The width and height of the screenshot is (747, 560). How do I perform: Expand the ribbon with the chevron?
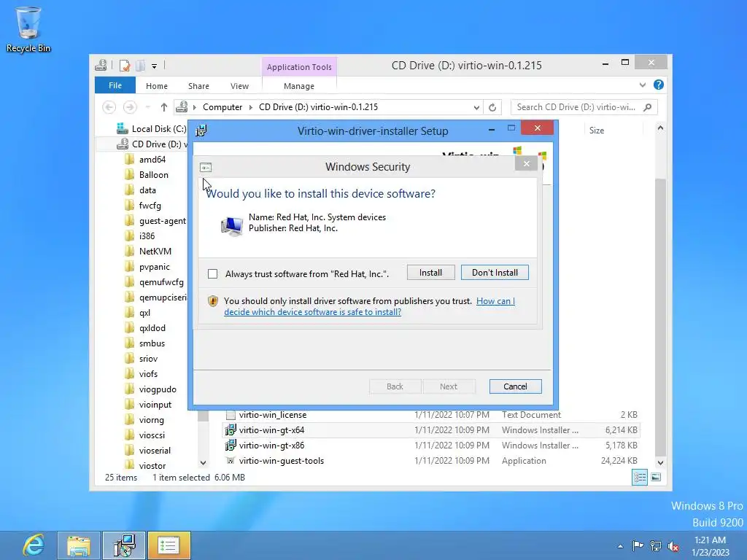(x=643, y=85)
